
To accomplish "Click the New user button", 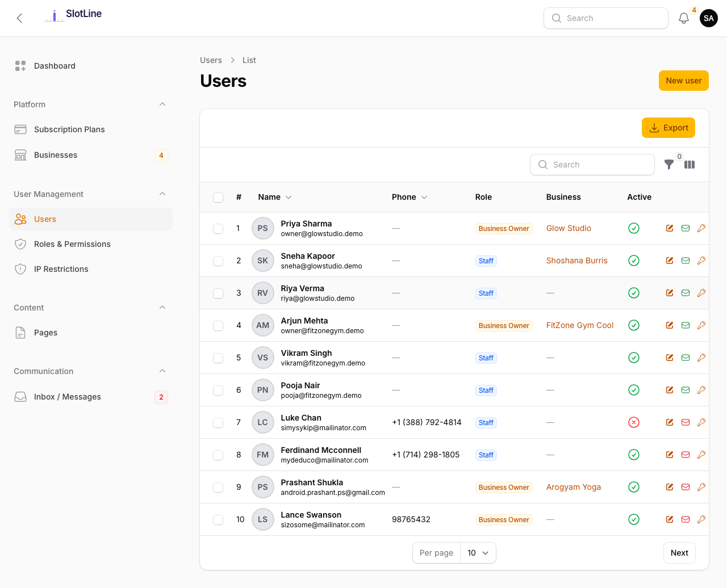I will 684,81.
